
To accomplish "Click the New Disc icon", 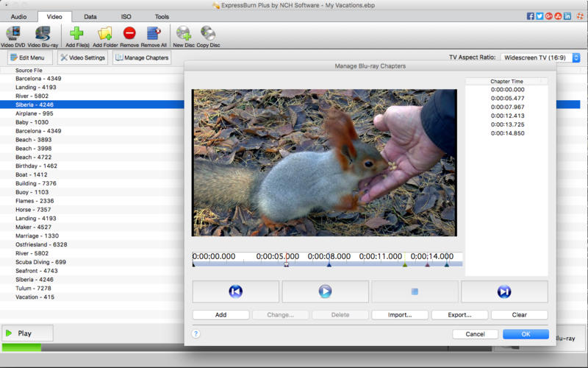I will pos(184,33).
